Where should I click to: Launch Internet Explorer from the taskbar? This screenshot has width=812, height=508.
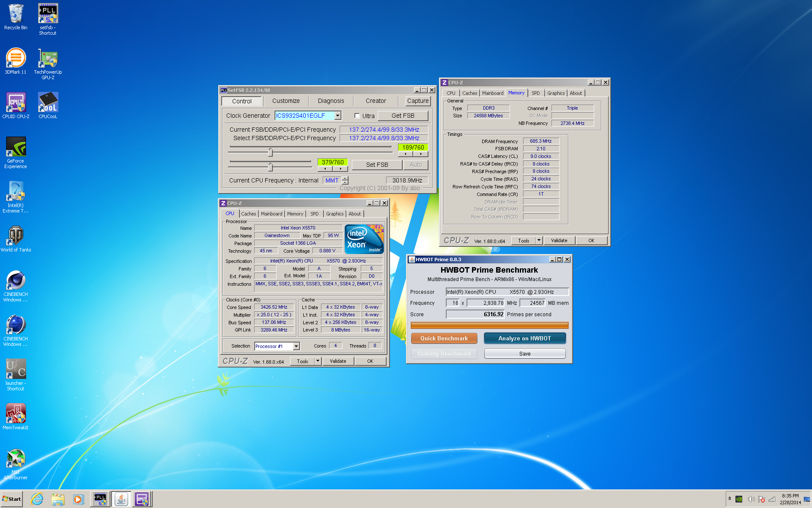tap(37, 499)
